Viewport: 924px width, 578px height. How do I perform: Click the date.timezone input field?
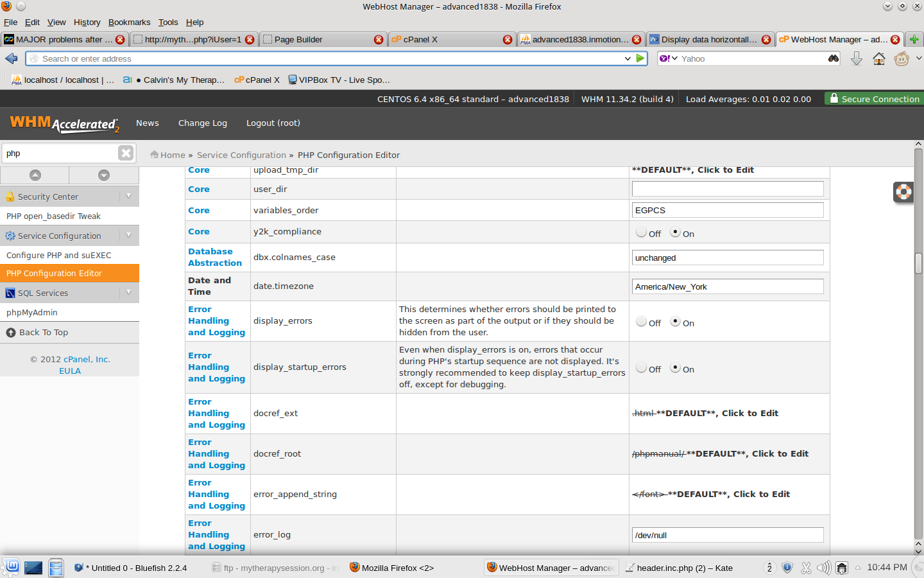(728, 286)
